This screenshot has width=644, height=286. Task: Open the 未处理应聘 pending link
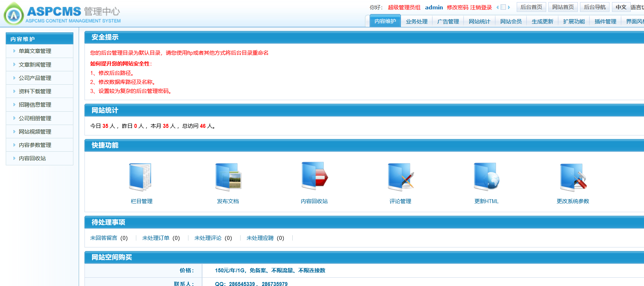pyautogui.click(x=260, y=238)
